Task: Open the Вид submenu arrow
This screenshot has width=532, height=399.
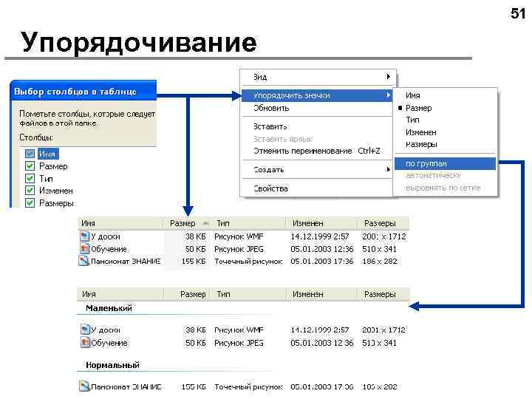Action: [x=388, y=76]
